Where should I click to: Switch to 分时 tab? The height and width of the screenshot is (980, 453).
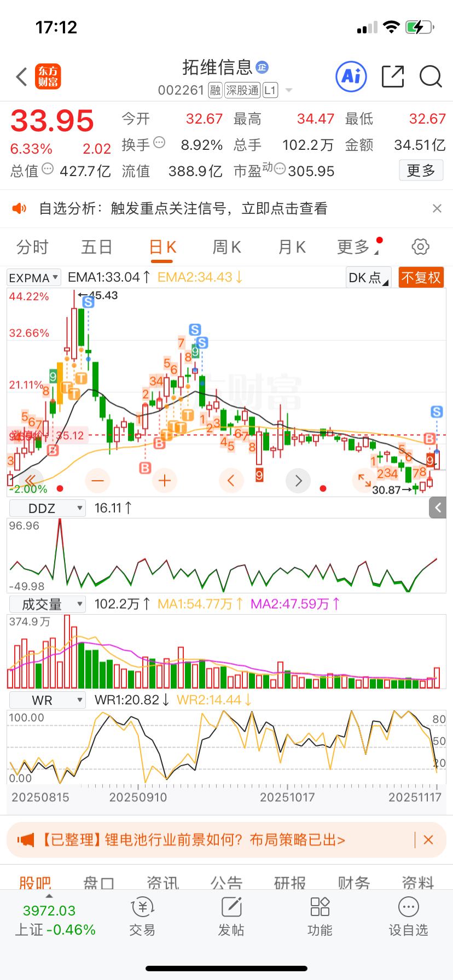click(32, 247)
